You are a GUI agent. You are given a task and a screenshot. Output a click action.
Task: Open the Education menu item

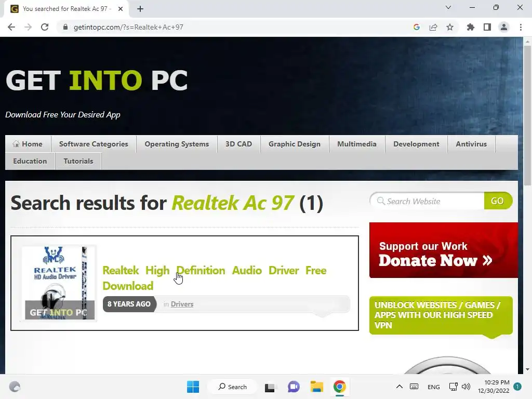pos(30,161)
